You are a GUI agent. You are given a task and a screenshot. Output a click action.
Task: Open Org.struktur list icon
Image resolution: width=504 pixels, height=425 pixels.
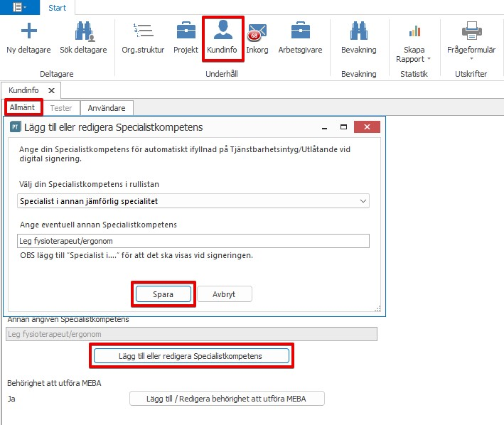[x=143, y=31]
